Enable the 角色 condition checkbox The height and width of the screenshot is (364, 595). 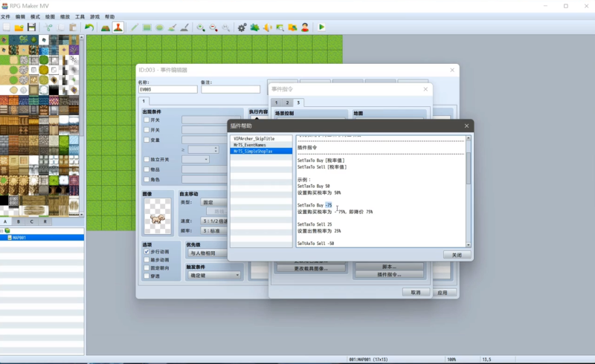147,179
